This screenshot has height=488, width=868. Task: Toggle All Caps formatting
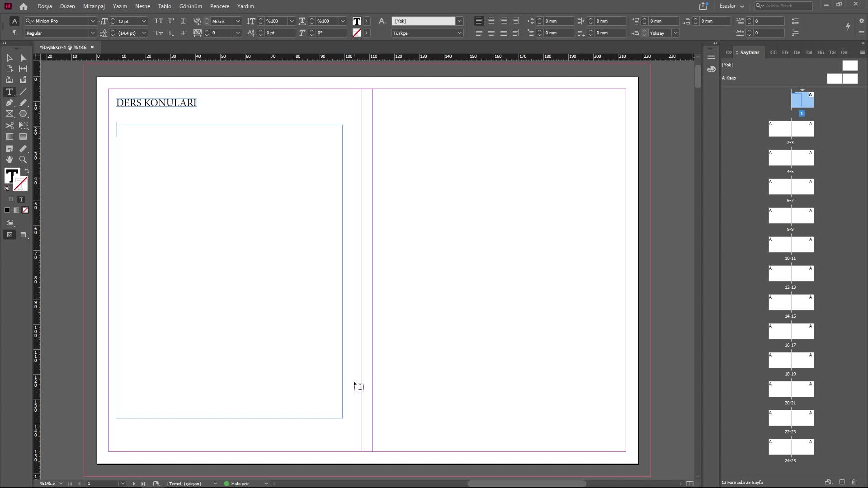(158, 21)
